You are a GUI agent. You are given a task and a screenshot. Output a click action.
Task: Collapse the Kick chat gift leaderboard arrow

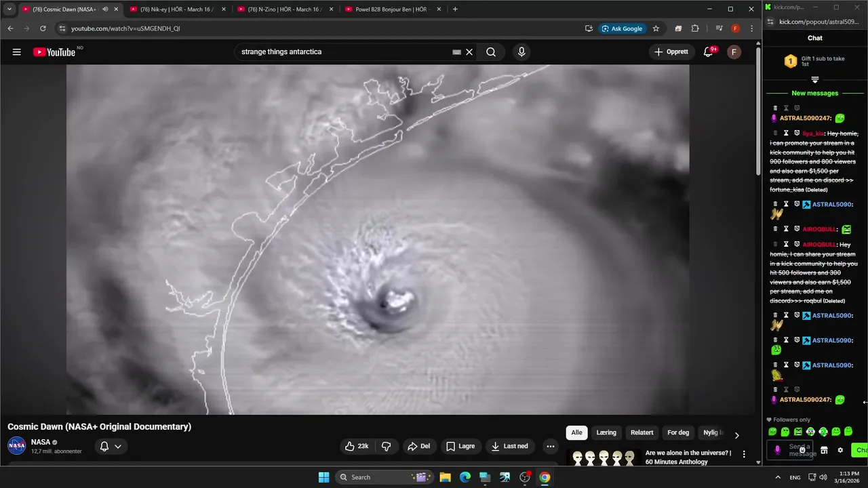(x=815, y=80)
